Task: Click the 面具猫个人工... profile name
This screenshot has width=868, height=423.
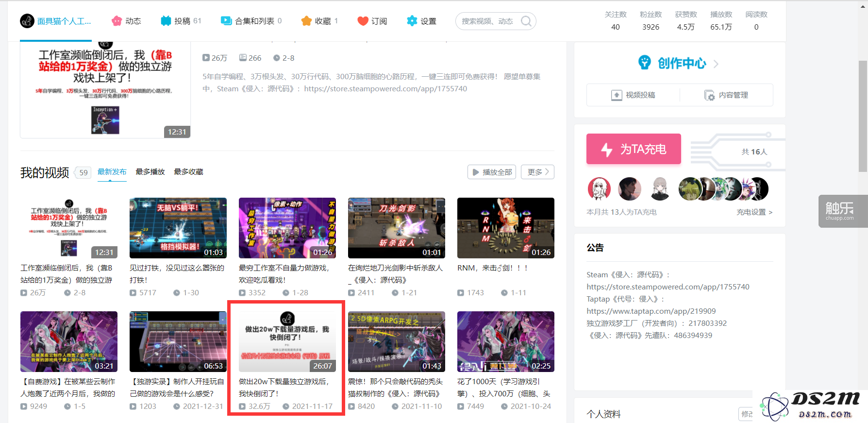Action: pyautogui.click(x=64, y=21)
